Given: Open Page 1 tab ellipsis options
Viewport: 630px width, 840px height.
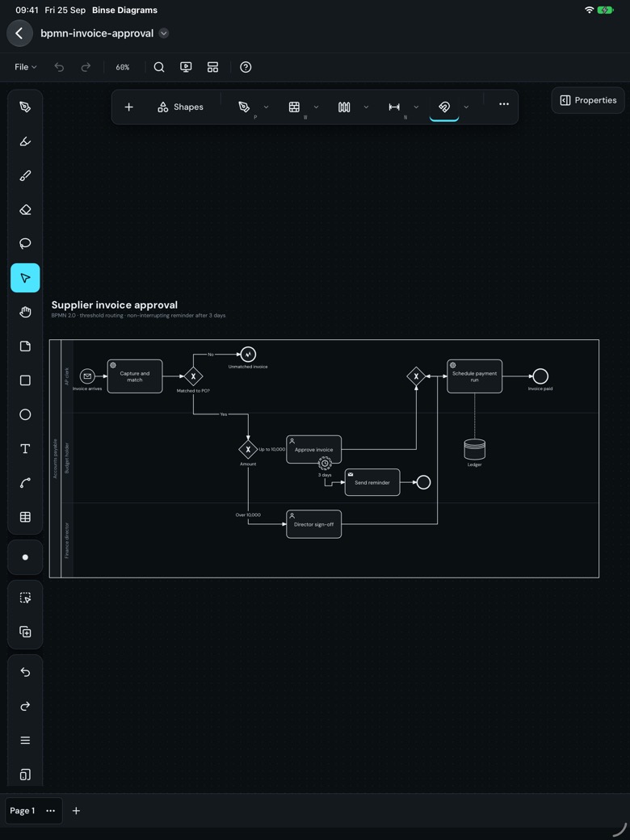Looking at the screenshot, I should coord(50,811).
